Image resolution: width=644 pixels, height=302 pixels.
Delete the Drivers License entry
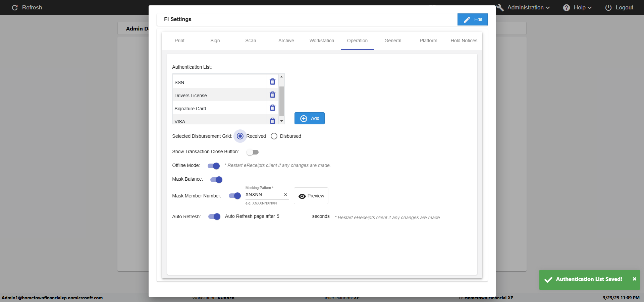(x=272, y=95)
